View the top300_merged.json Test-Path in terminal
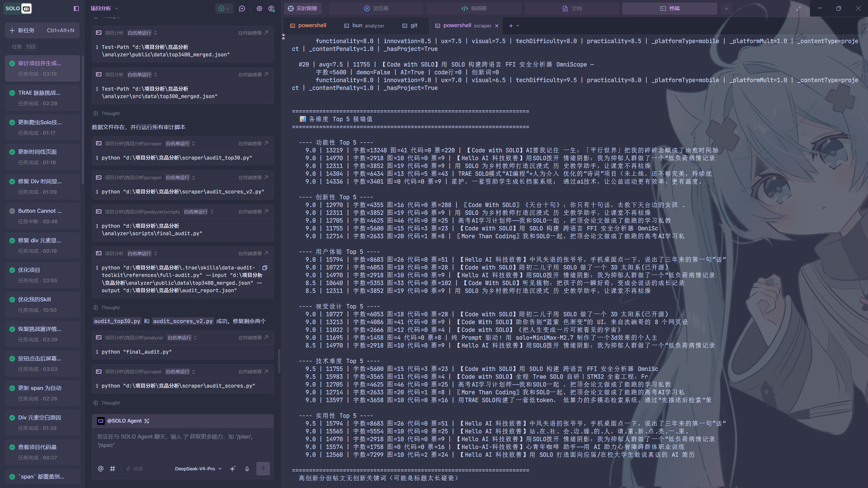Viewport: 868px width, 488px height. coord(253,75)
